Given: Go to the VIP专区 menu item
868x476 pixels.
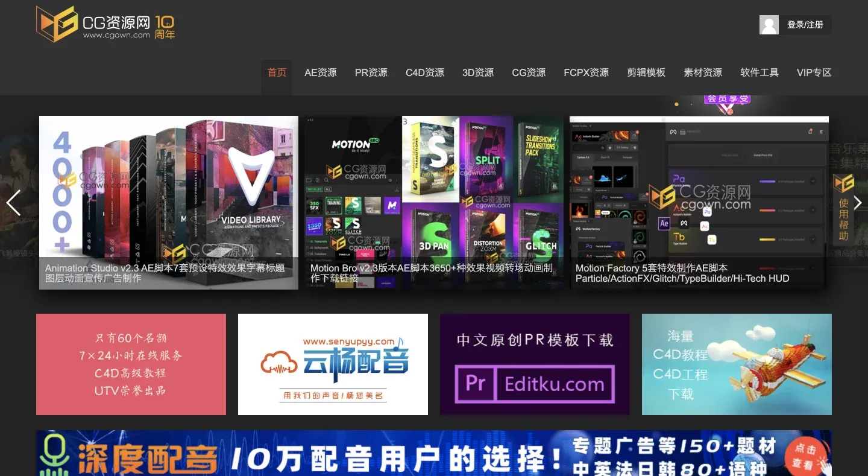Looking at the screenshot, I should pos(814,72).
